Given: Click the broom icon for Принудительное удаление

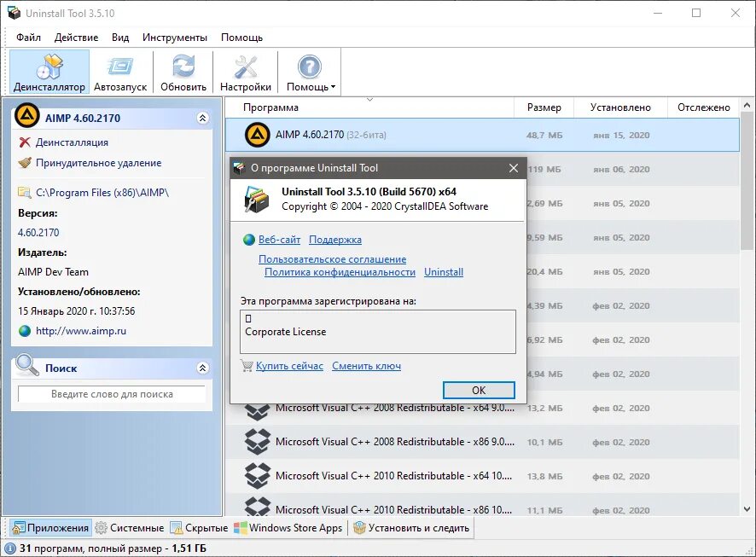Looking at the screenshot, I should tap(25, 162).
